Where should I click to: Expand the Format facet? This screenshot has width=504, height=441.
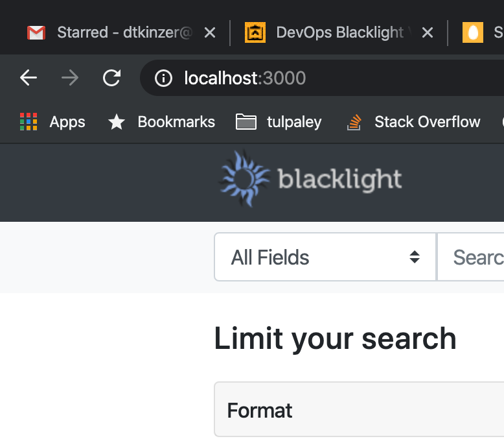359,409
